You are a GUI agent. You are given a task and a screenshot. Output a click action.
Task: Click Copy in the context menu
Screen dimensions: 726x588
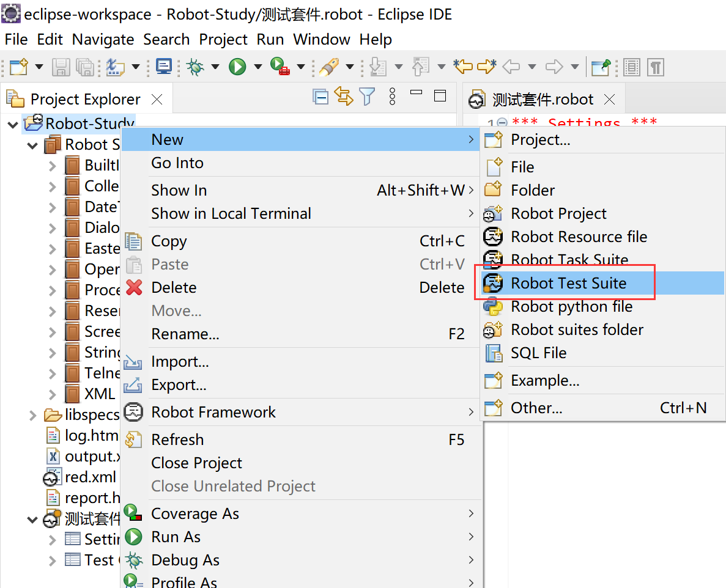[x=300, y=241]
